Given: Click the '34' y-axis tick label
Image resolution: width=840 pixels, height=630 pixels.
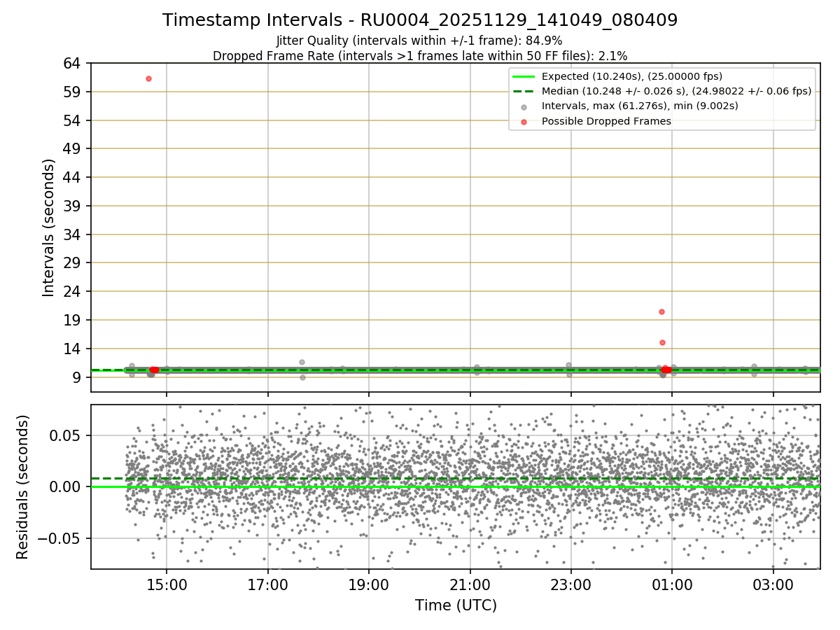Looking at the screenshot, I should (x=73, y=234).
